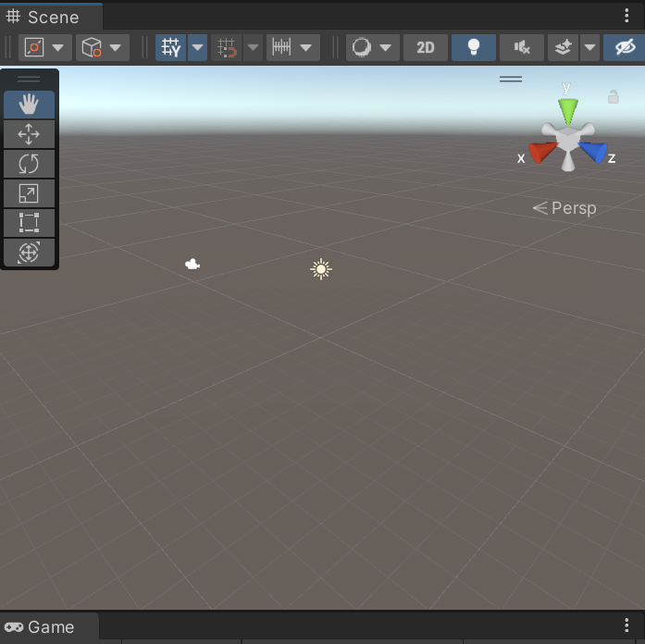Open Game view more options menu
This screenshot has height=644, width=645.
click(x=626, y=625)
